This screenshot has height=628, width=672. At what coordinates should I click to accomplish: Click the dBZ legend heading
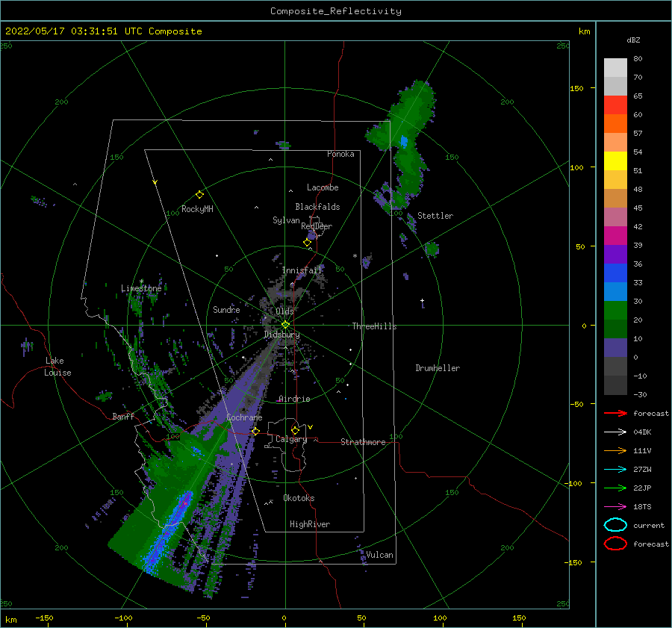coord(633,40)
